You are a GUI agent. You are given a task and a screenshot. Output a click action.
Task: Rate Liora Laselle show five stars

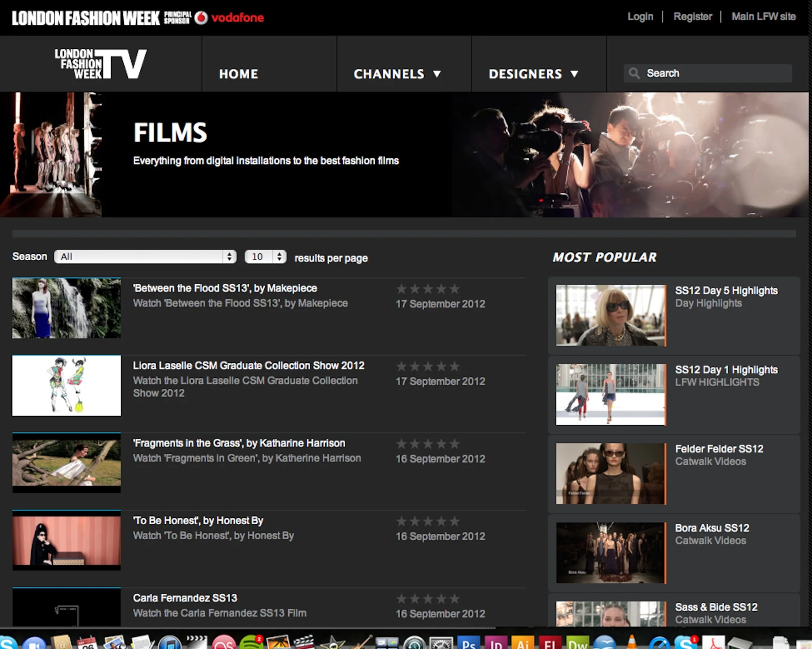pos(455,366)
